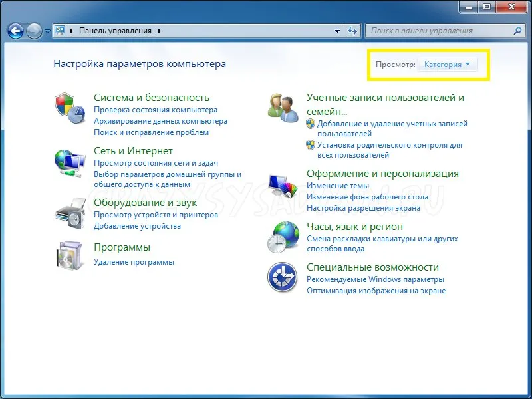Click Оптимизация изображения на экране link
This screenshot has height=399, width=532.
tap(376, 291)
